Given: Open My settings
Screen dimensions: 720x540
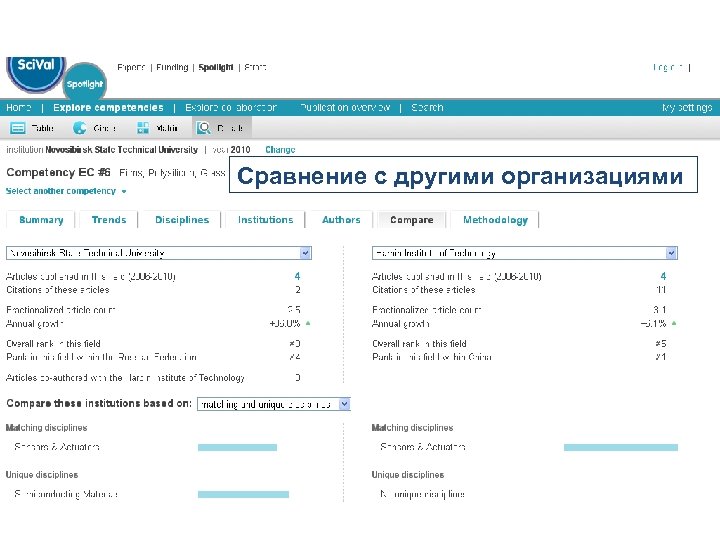Looking at the screenshot, I should [687, 107].
